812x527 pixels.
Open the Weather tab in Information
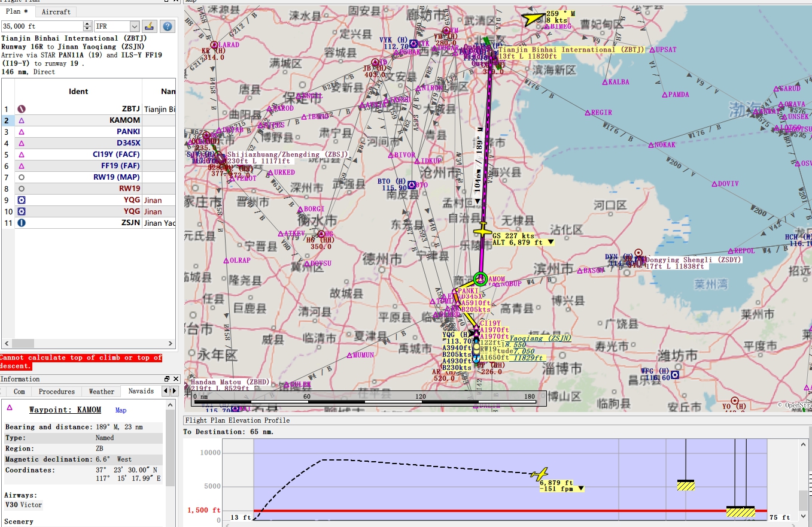[x=101, y=391]
